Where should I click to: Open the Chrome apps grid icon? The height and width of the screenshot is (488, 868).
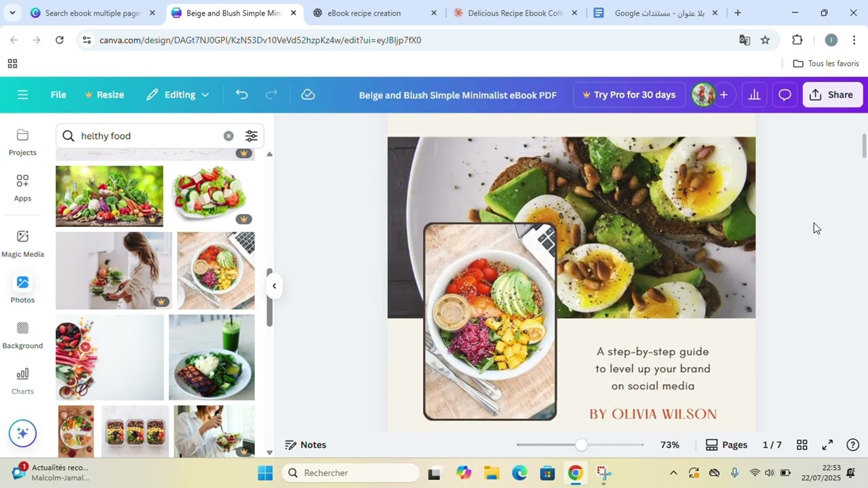12,64
